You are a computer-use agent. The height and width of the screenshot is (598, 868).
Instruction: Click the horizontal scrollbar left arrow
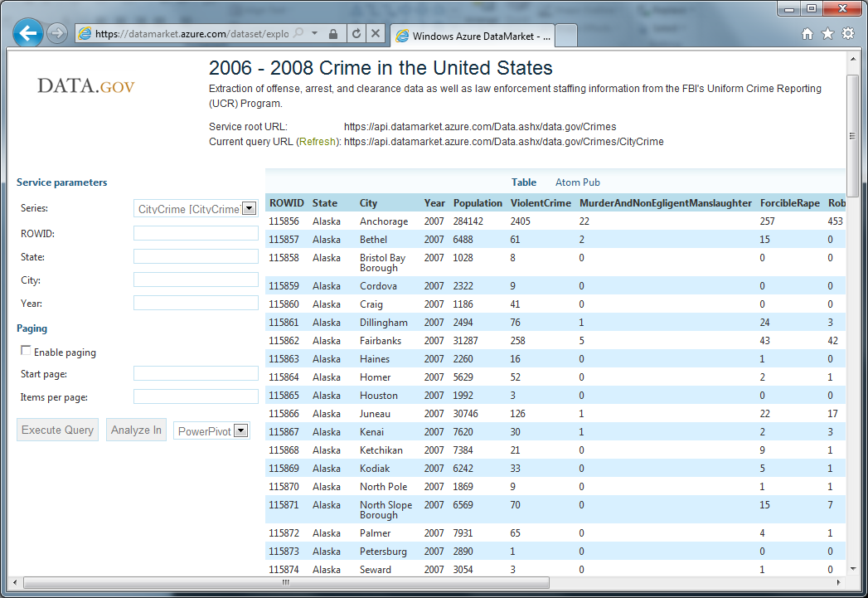15,582
